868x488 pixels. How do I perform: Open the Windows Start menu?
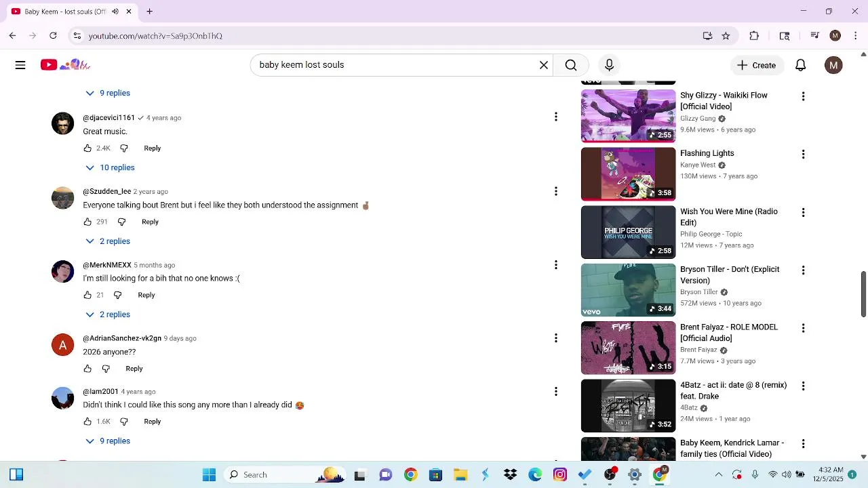pyautogui.click(x=209, y=475)
